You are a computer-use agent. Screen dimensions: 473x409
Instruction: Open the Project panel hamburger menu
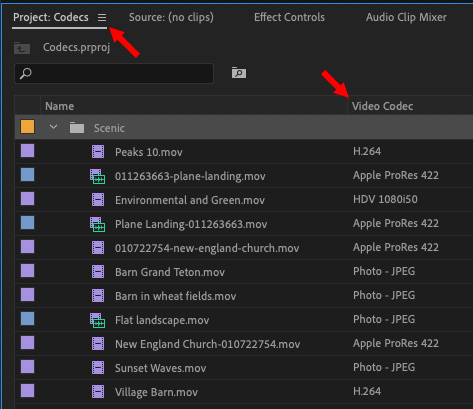(x=102, y=17)
